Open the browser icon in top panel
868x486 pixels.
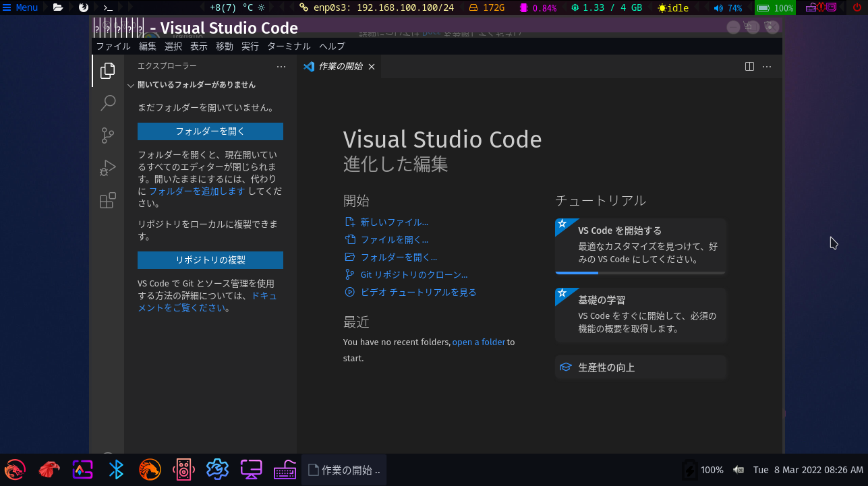pyautogui.click(x=84, y=7)
